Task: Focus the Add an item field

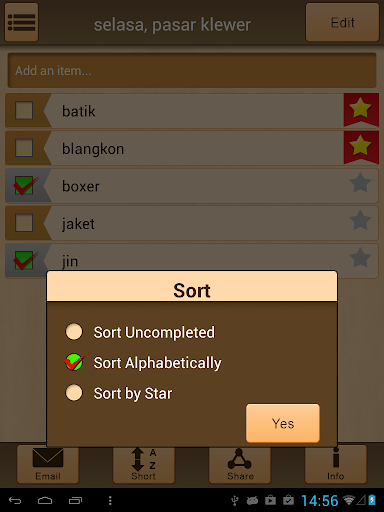Action: tap(192, 70)
